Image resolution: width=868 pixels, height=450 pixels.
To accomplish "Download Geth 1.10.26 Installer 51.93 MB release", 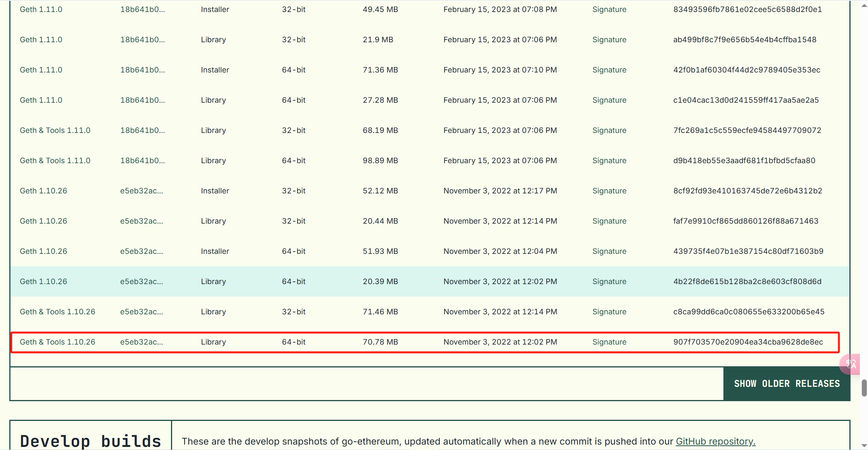I will pos(43,251).
